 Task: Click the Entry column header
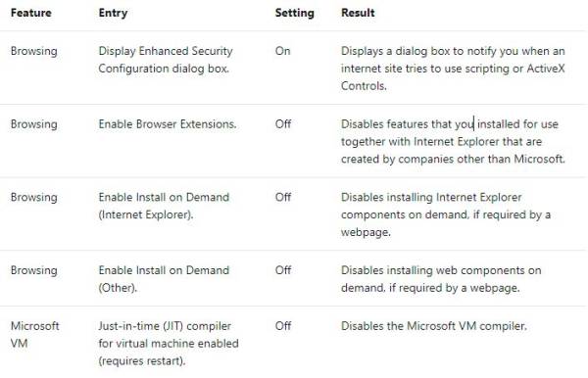click(113, 13)
